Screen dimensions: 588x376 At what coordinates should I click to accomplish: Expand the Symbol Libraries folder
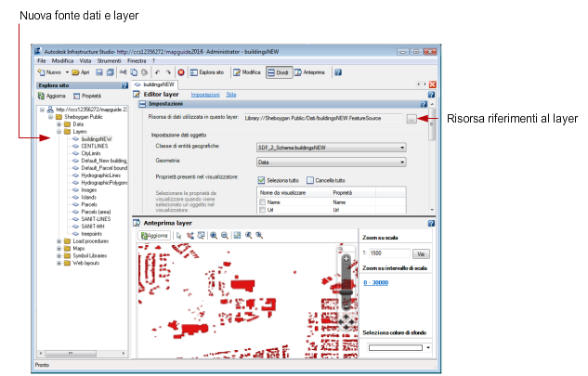pos(59,255)
